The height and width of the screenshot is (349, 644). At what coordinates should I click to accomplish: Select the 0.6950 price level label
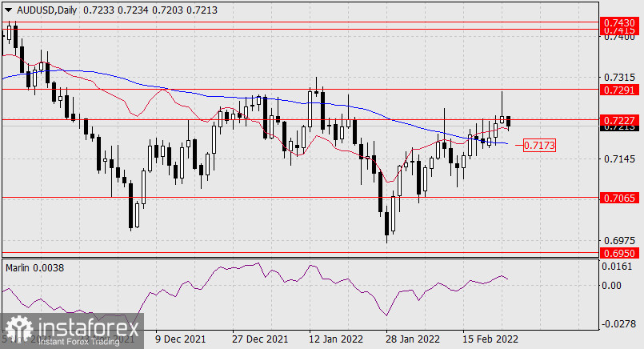coord(619,253)
